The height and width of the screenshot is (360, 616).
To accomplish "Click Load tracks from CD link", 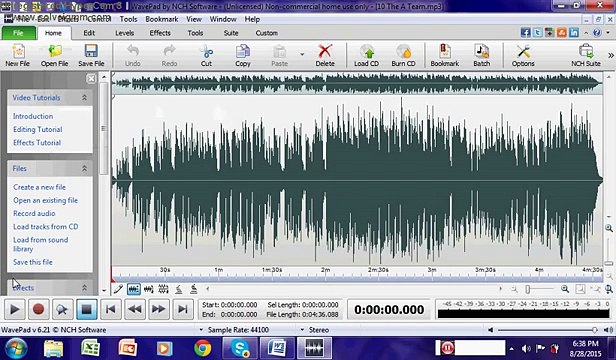I will tap(46, 227).
